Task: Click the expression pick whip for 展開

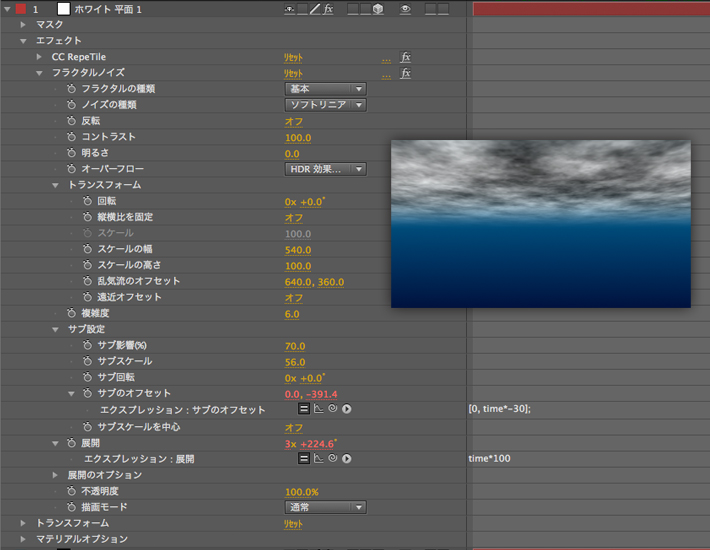Action: [x=333, y=458]
